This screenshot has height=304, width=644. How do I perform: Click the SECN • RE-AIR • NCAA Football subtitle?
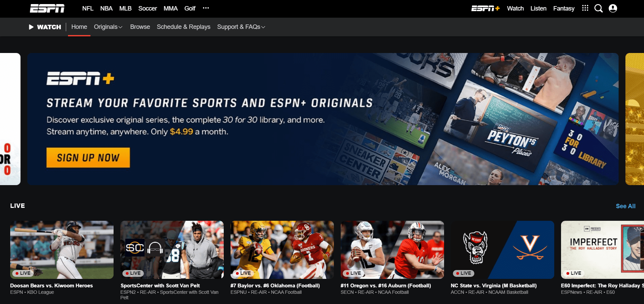point(375,292)
